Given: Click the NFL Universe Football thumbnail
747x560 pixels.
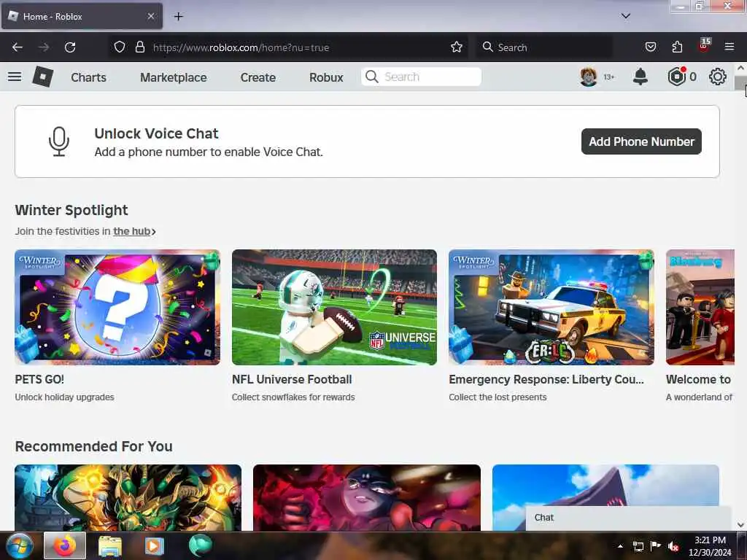Looking at the screenshot, I should coord(334,307).
